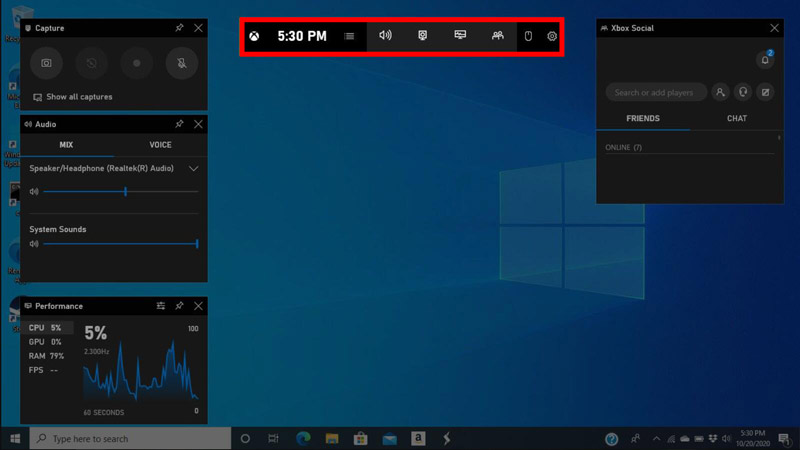The height and width of the screenshot is (450, 800).
Task: Click the Xbox logo in Game Bar
Action: pos(256,37)
